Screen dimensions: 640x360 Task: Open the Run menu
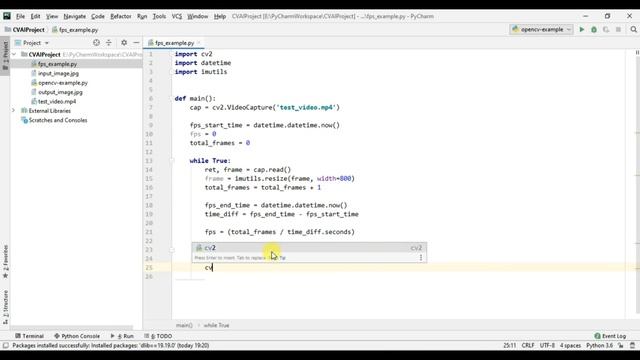tap(142, 16)
